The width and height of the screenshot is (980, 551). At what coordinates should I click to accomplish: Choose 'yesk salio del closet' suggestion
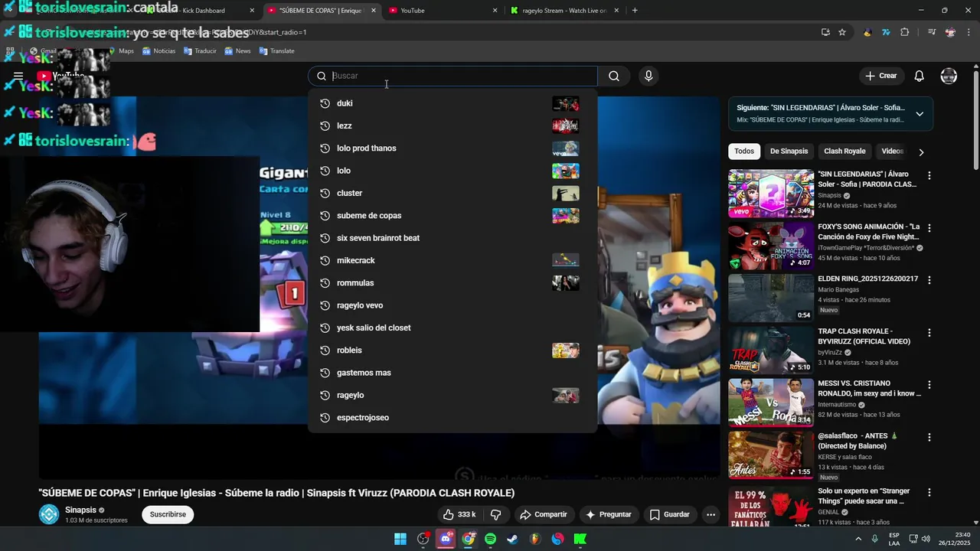tap(452, 328)
